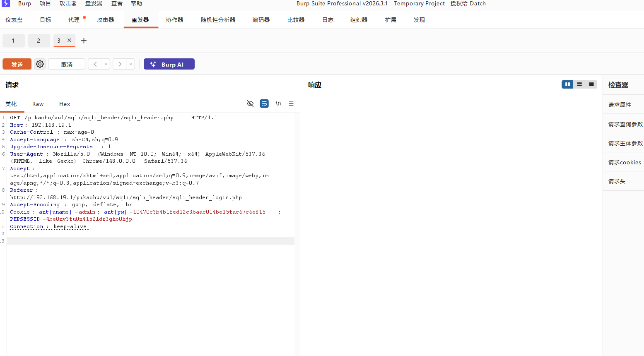Expand the back history dropdown arrow
This screenshot has height=356, width=644.
click(x=106, y=64)
